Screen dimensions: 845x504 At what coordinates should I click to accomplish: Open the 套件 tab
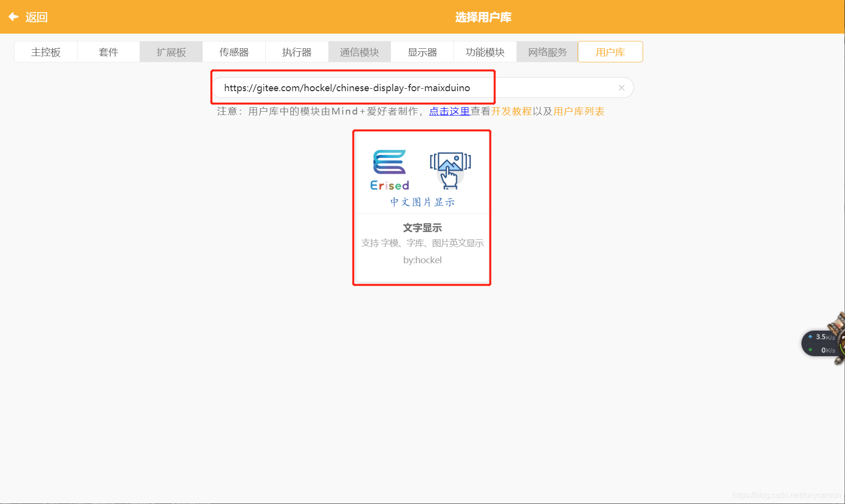108,52
